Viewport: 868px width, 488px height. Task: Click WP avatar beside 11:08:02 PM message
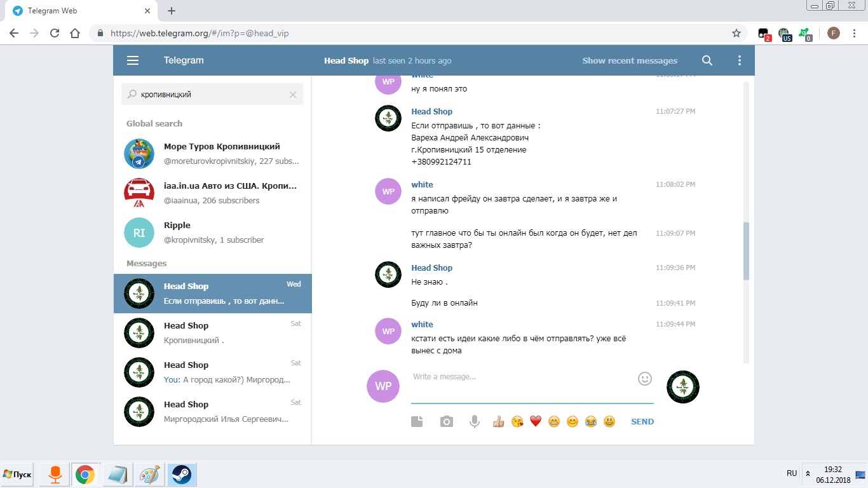coord(388,191)
